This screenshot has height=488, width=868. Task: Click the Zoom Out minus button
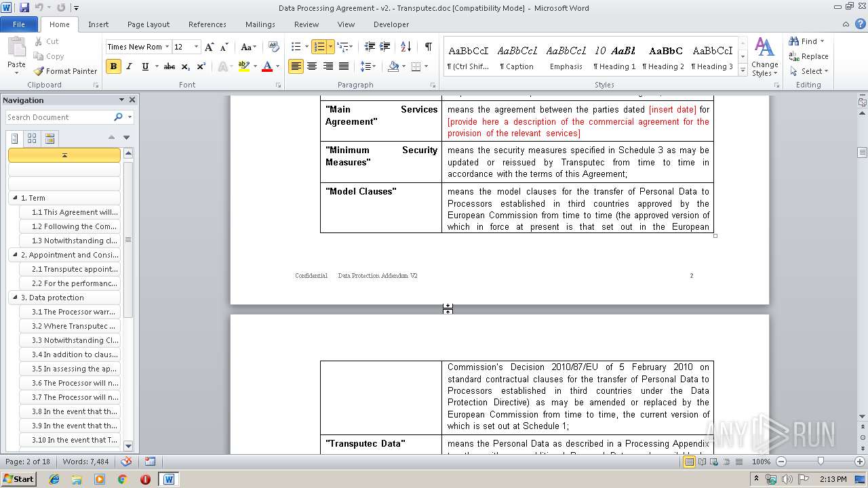pyautogui.click(x=781, y=462)
